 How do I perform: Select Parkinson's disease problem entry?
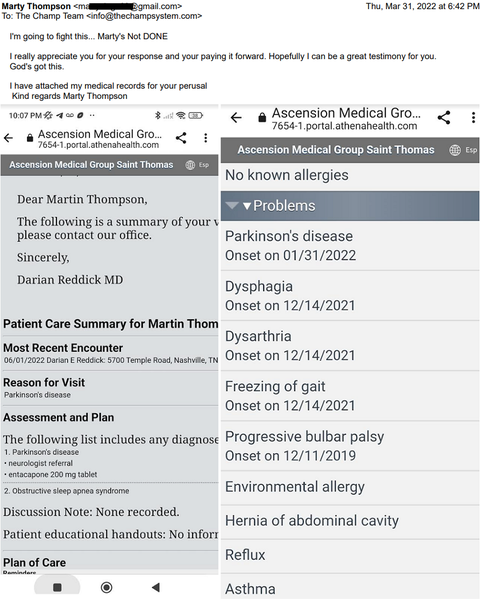350,246
